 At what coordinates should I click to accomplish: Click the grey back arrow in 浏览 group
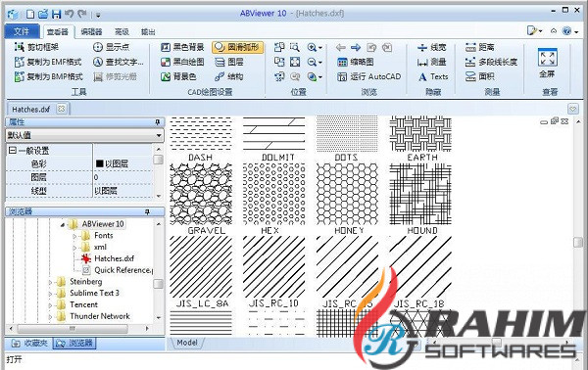[340, 47]
